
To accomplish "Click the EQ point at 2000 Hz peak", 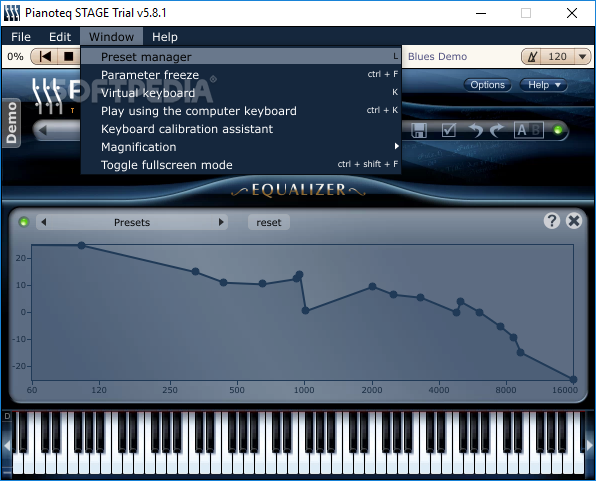I will pyautogui.click(x=372, y=287).
